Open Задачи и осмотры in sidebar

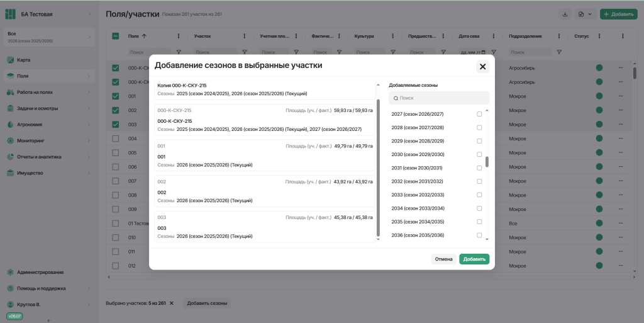click(49, 108)
